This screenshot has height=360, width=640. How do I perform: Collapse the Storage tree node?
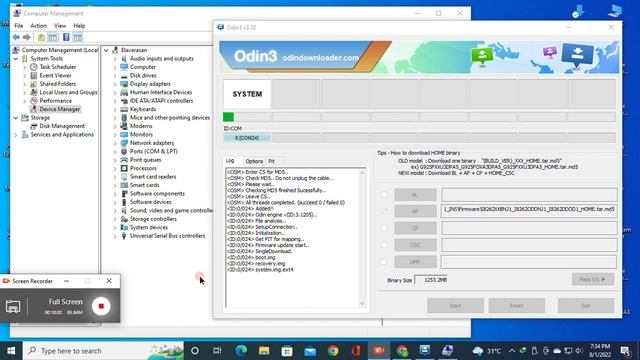[16, 118]
